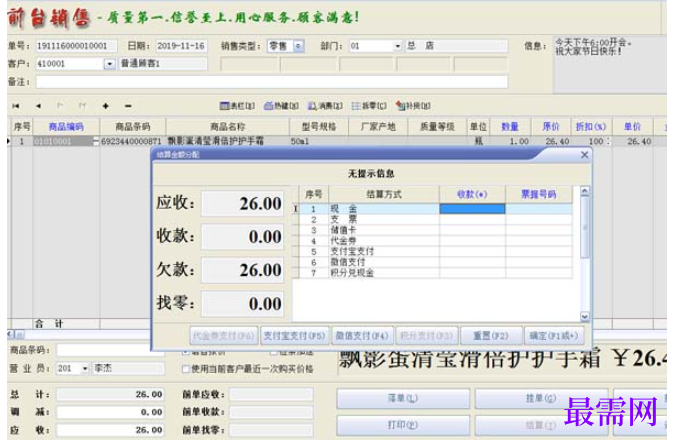The image size is (676, 443).
Task: Open 表栏[B] column settings toolbar item
Action: click(237, 106)
